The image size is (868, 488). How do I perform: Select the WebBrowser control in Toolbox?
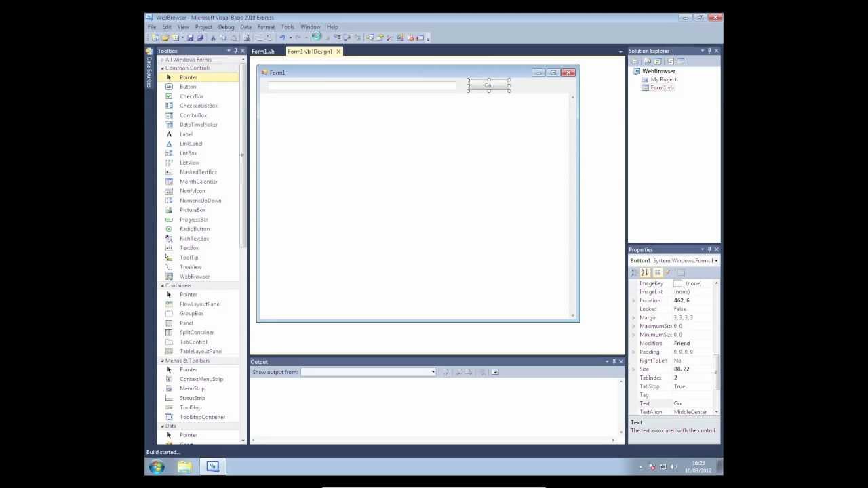(195, 277)
